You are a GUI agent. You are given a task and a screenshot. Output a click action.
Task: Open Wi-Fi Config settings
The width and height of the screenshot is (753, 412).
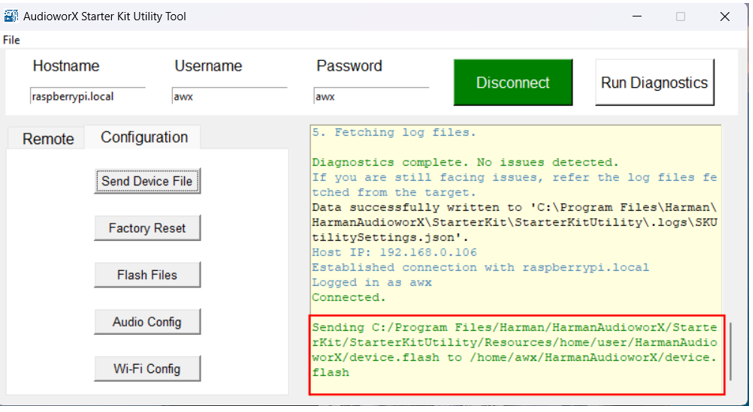coord(147,369)
